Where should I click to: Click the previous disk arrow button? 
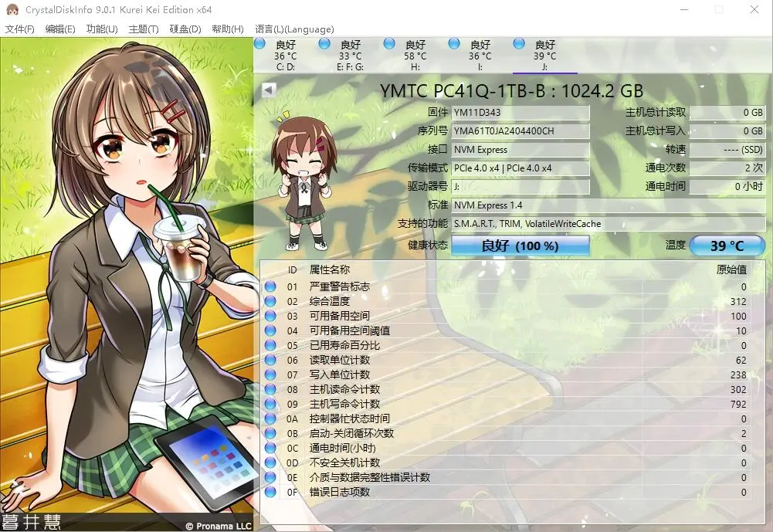tap(269, 90)
